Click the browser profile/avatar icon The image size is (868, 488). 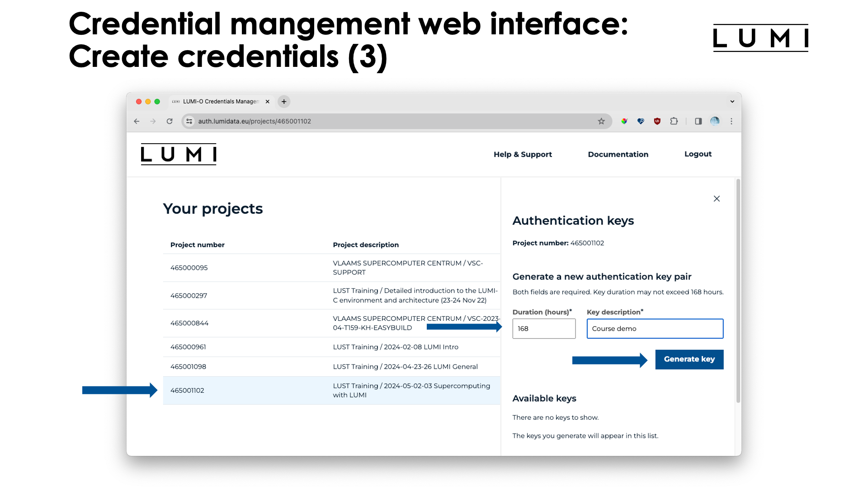pos(713,121)
